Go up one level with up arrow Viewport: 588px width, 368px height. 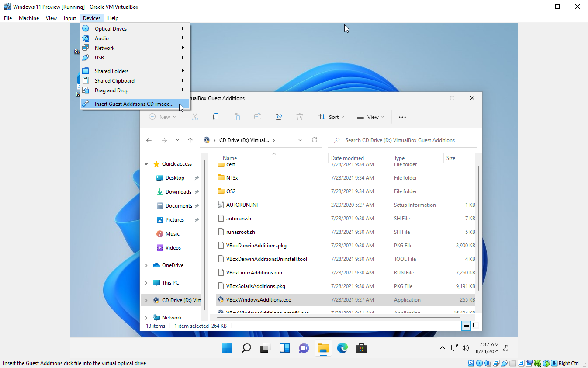[190, 140]
